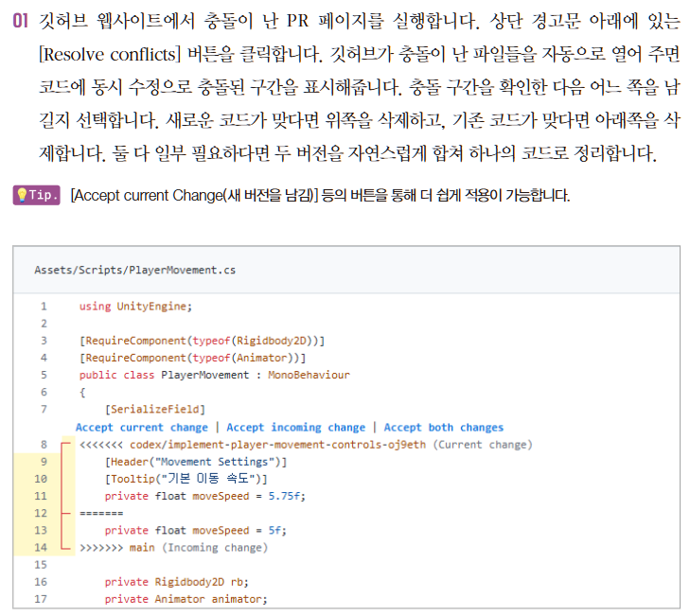Click the '<<<<<<< codex/implement-player-movement' conflict marker line
The height and width of the screenshot is (616, 690).
click(306, 445)
